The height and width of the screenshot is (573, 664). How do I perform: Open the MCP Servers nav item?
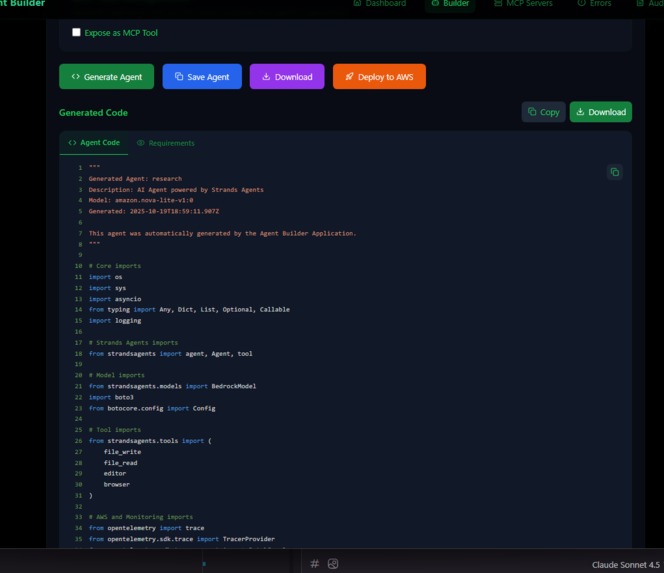(x=523, y=3)
